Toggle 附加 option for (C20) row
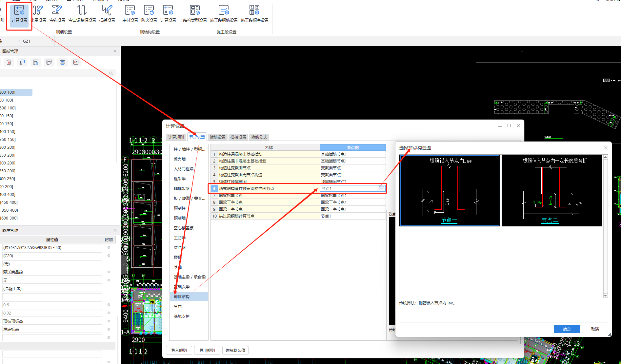621x364 pixels. [109, 256]
